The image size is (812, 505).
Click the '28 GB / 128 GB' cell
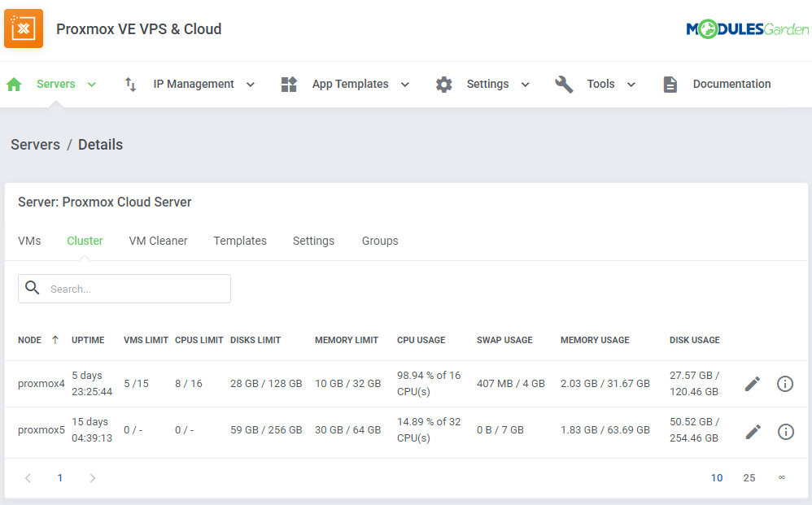pyautogui.click(x=266, y=383)
